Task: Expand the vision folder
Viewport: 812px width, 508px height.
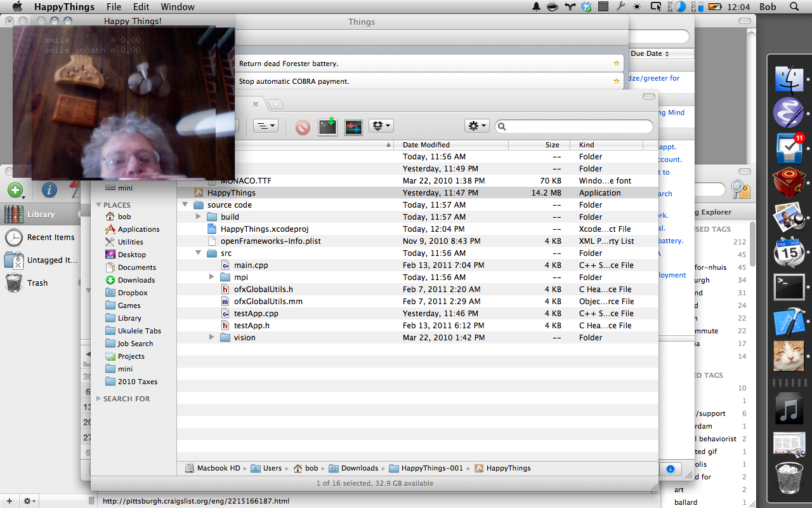Action: click(212, 338)
